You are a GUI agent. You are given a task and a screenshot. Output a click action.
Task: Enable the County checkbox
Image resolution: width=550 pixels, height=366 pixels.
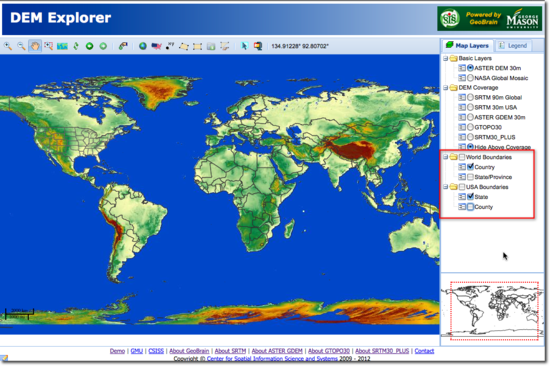[x=470, y=207]
